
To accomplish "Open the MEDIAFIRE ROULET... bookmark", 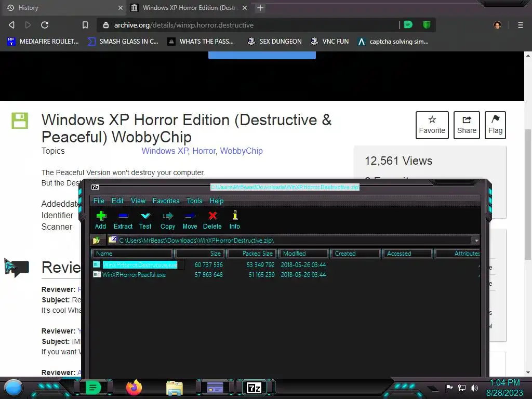I will tap(43, 42).
